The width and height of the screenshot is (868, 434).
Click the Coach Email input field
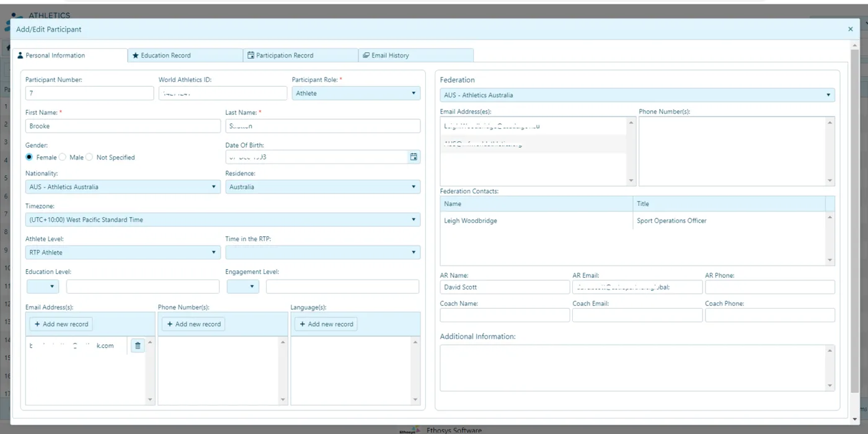click(x=637, y=315)
